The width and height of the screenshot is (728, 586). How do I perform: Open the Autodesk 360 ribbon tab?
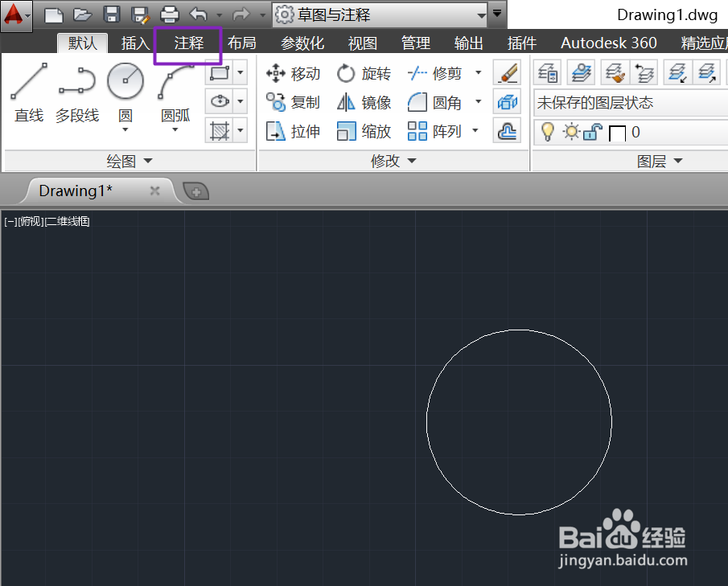click(x=609, y=43)
